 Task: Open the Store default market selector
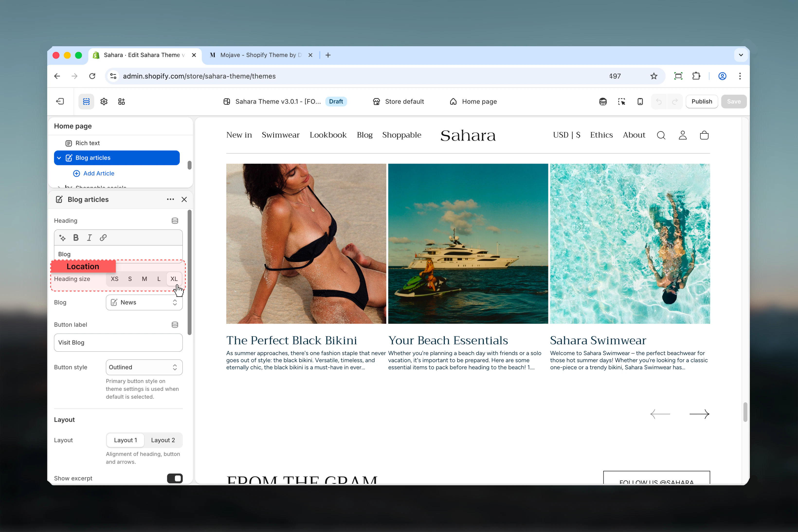(398, 101)
